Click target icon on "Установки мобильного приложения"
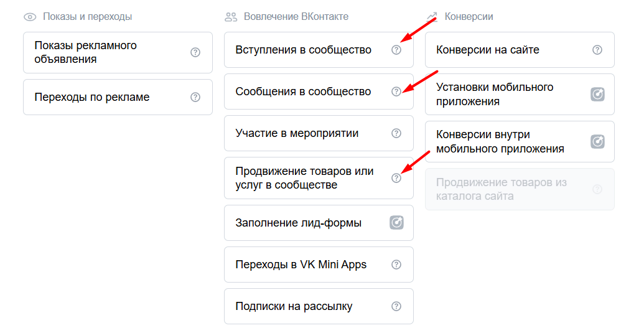Image resolution: width=644 pixels, height=333 pixels. pos(597,94)
